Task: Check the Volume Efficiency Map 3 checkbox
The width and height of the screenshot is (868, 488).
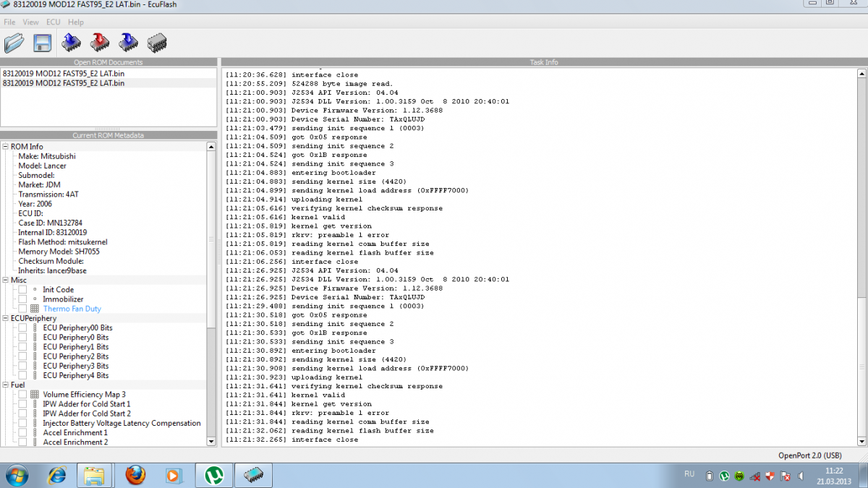Action: pyautogui.click(x=22, y=394)
